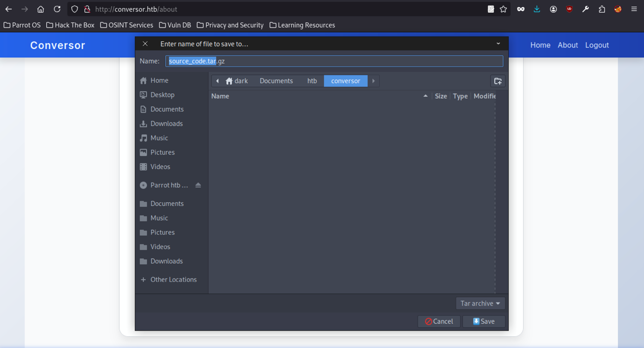Viewport: 644px width, 348px height.
Task: Open the uBlock Origin shield icon
Action: click(569, 9)
